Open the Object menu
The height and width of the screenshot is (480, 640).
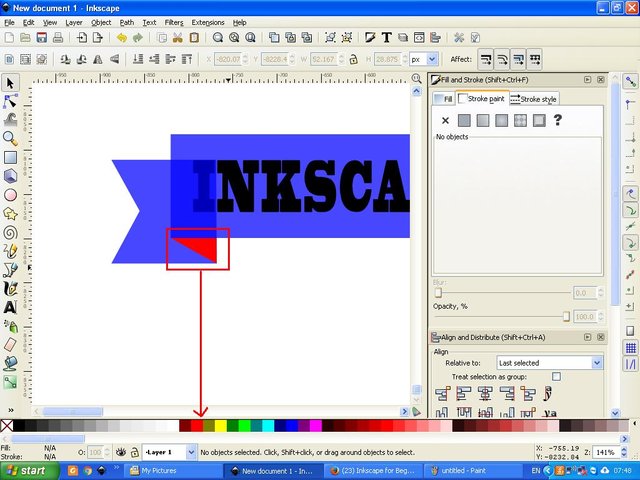coord(101,22)
